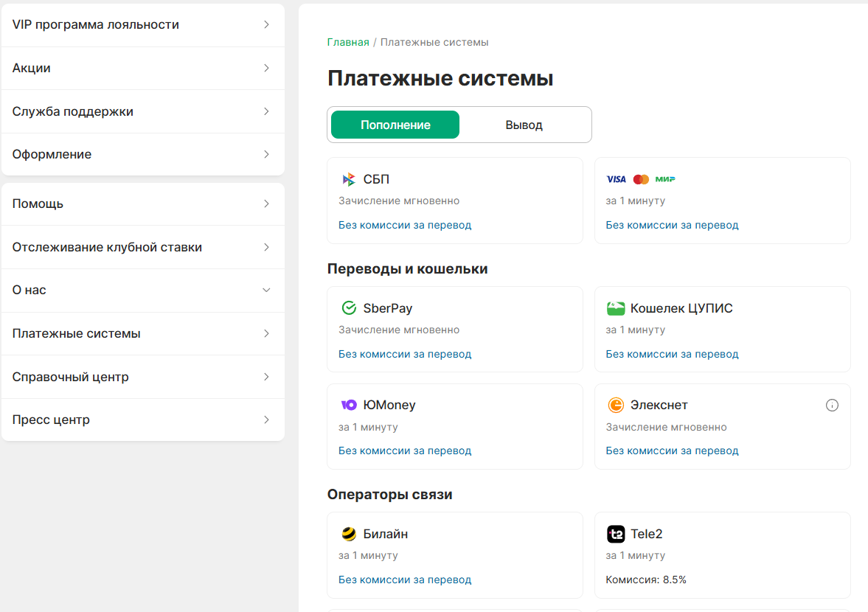Click the Visa card logo
This screenshot has width=868, height=612.
pyautogui.click(x=616, y=179)
